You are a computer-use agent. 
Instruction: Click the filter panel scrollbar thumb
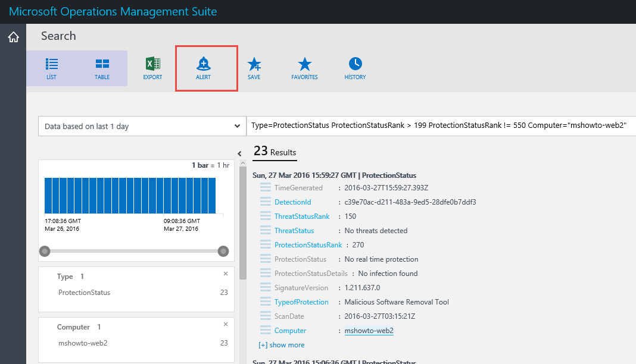[x=242, y=222]
